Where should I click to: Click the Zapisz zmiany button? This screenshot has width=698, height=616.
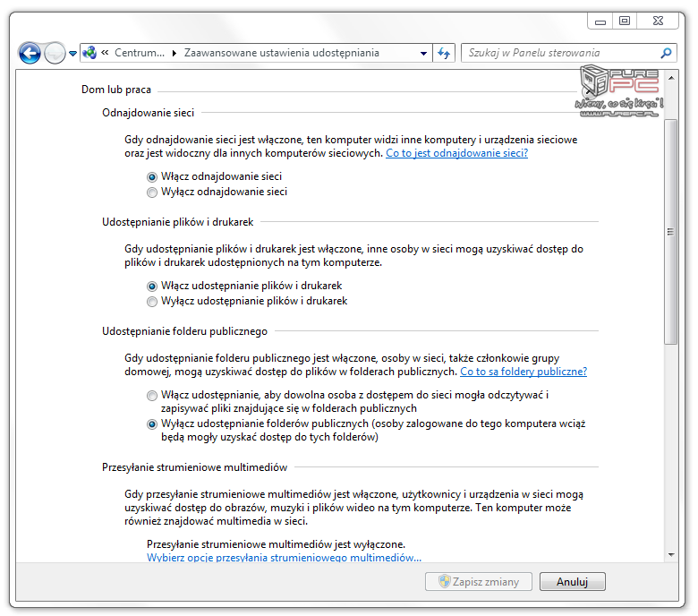pyautogui.click(x=479, y=582)
